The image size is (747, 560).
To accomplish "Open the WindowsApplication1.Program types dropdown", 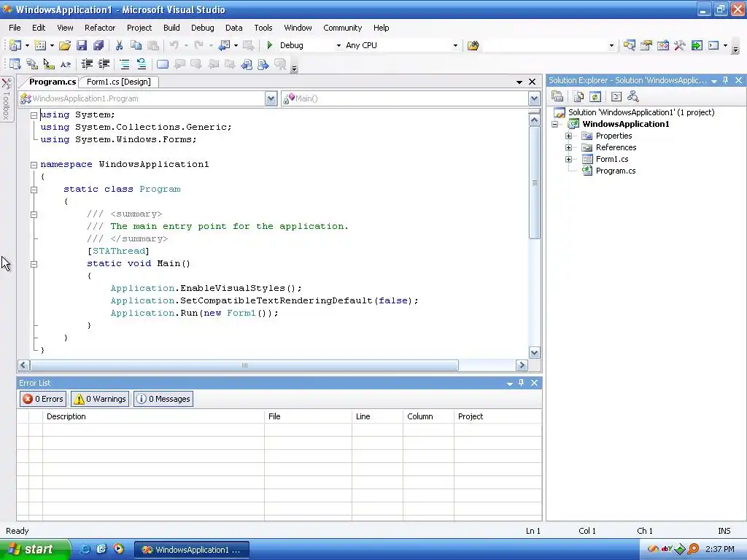I will coord(271,98).
